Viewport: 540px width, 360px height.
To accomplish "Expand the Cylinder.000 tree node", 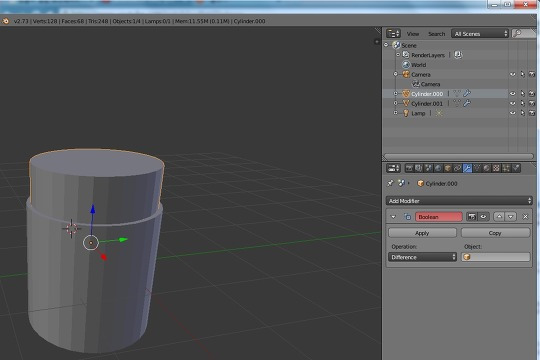I will pyautogui.click(x=395, y=93).
